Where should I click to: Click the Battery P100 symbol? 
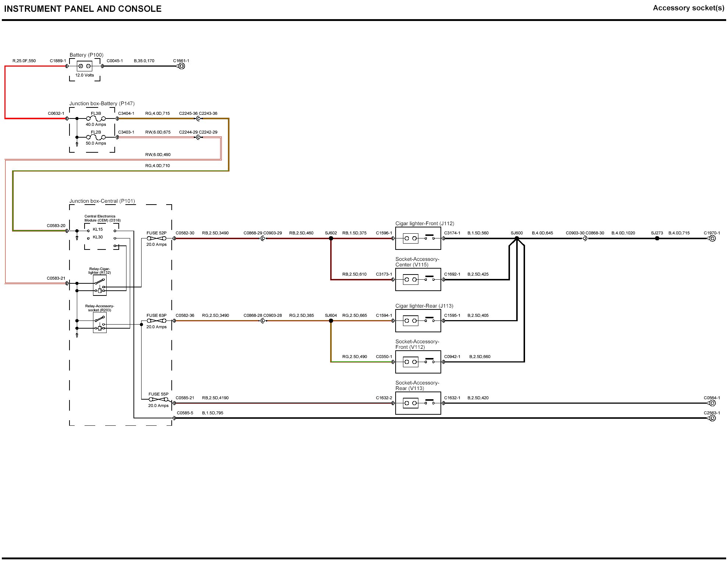[x=84, y=66]
